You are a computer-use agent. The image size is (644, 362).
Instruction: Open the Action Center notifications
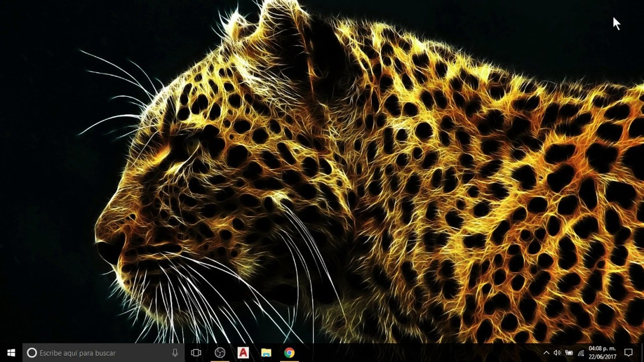tap(628, 353)
